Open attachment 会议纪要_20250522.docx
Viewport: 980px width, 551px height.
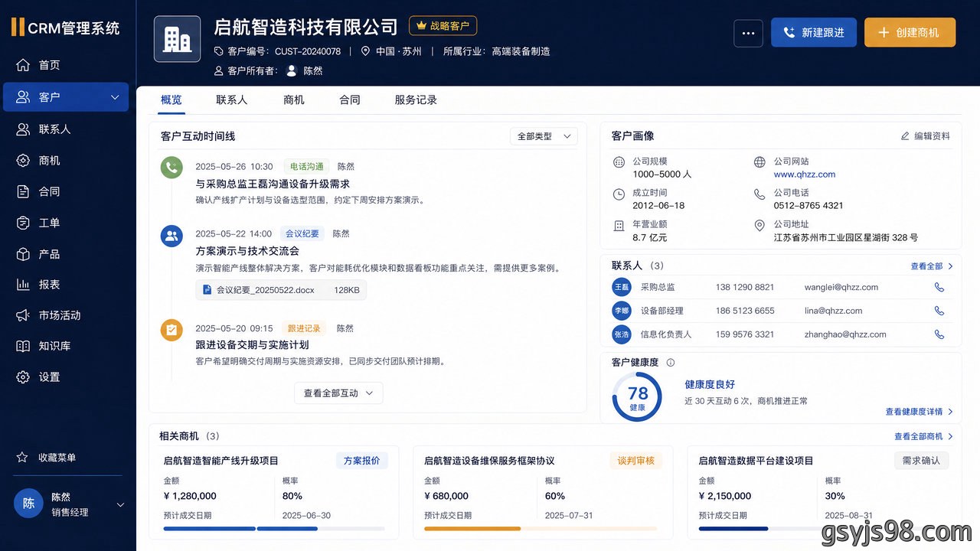281,290
